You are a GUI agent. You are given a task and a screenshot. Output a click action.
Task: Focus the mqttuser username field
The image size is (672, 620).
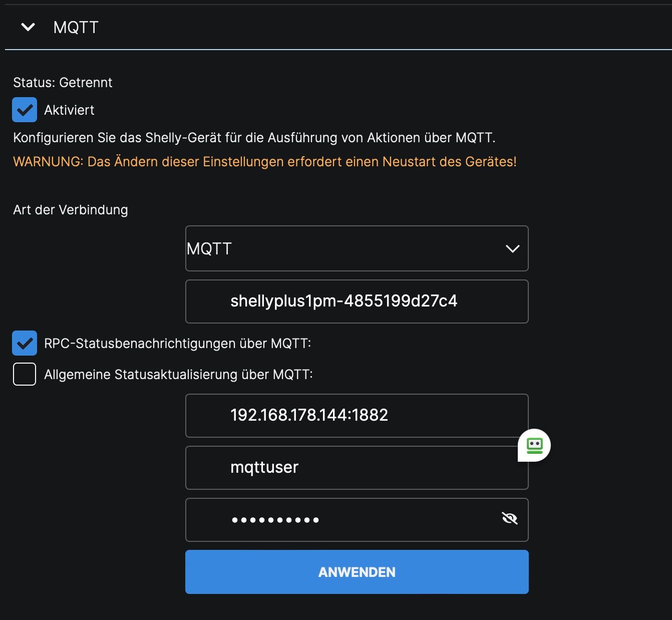(x=351, y=467)
